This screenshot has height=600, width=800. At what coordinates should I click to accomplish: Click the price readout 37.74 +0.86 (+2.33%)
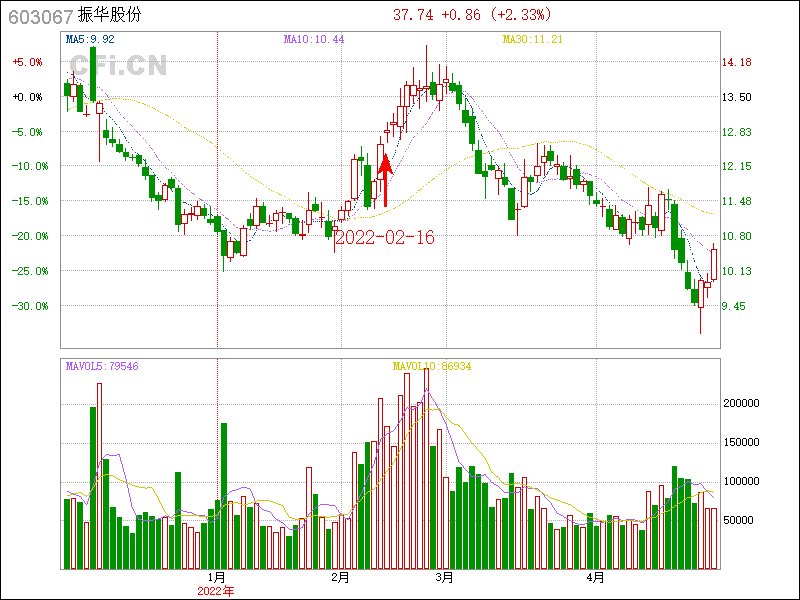pos(472,15)
